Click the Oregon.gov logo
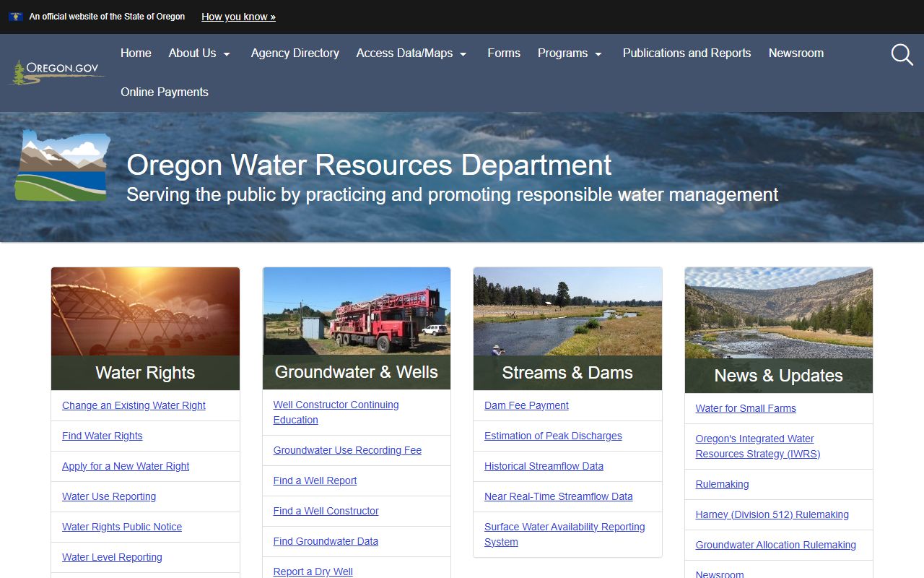924x578 pixels. 56,72
